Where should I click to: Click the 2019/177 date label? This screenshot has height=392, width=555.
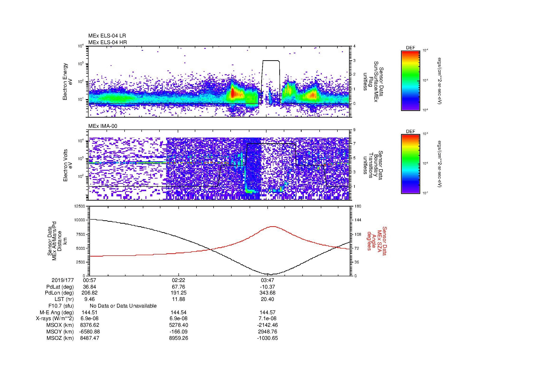63,280
